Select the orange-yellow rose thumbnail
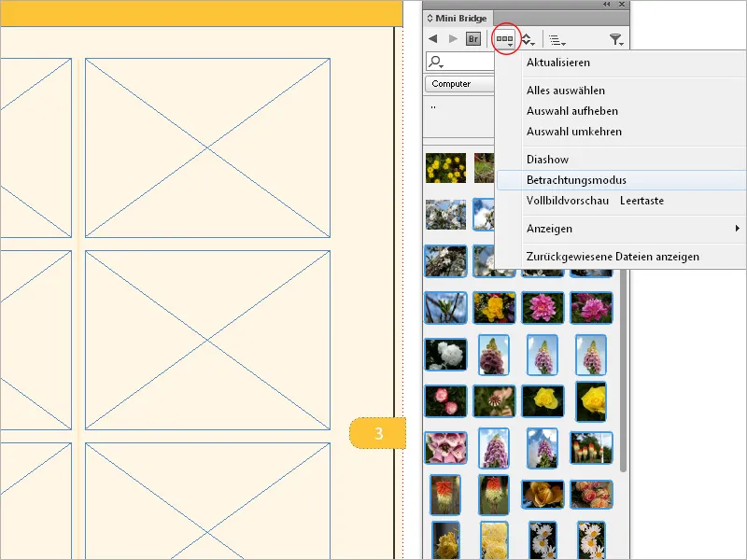 (543, 495)
